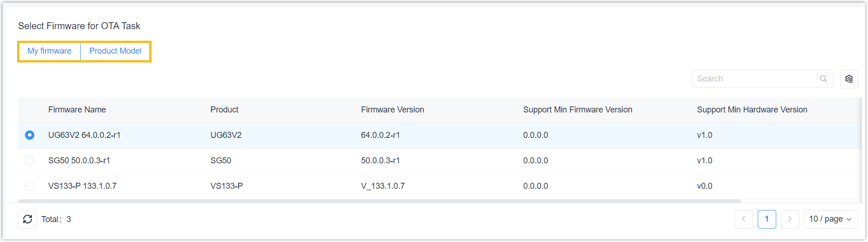Select the VS133-P 133.1.0.7 firmware radio

coord(30,186)
